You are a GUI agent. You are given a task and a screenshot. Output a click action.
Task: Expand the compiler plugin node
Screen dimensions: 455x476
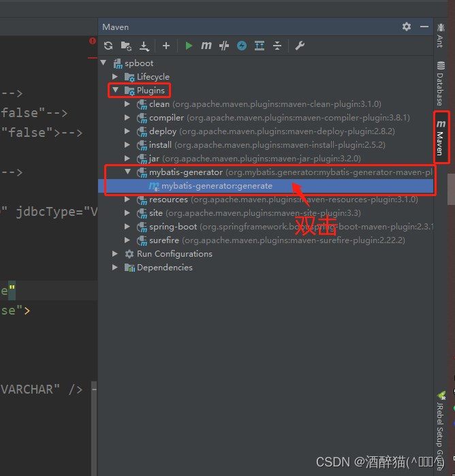(127, 118)
